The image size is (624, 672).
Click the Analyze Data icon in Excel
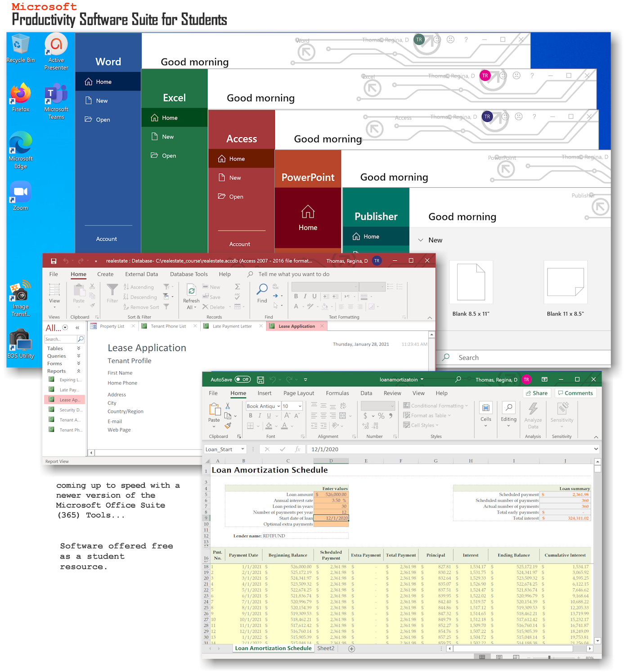coord(533,409)
